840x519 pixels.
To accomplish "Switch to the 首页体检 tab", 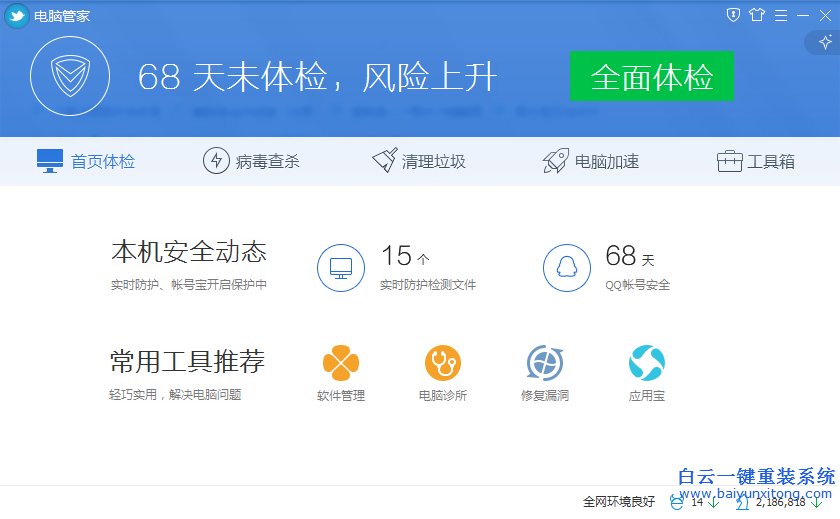I will pyautogui.click(x=86, y=161).
